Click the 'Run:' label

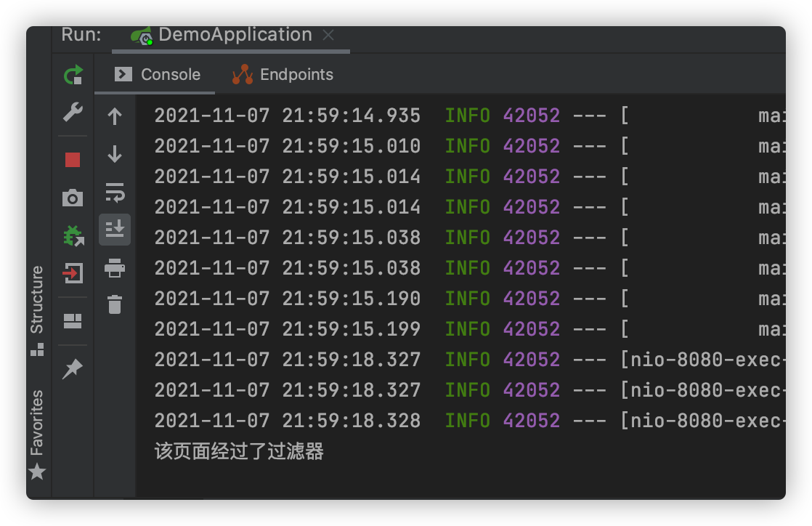tap(81, 35)
